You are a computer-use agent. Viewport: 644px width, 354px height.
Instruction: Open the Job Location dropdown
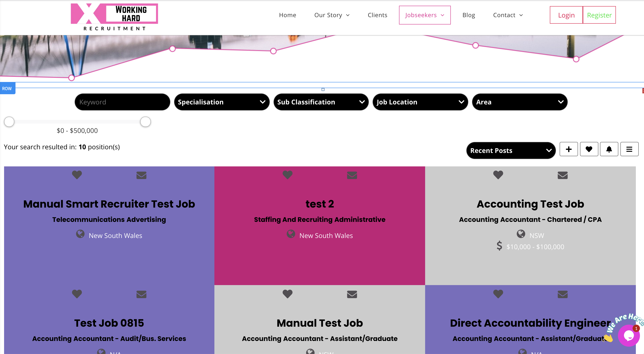420,102
